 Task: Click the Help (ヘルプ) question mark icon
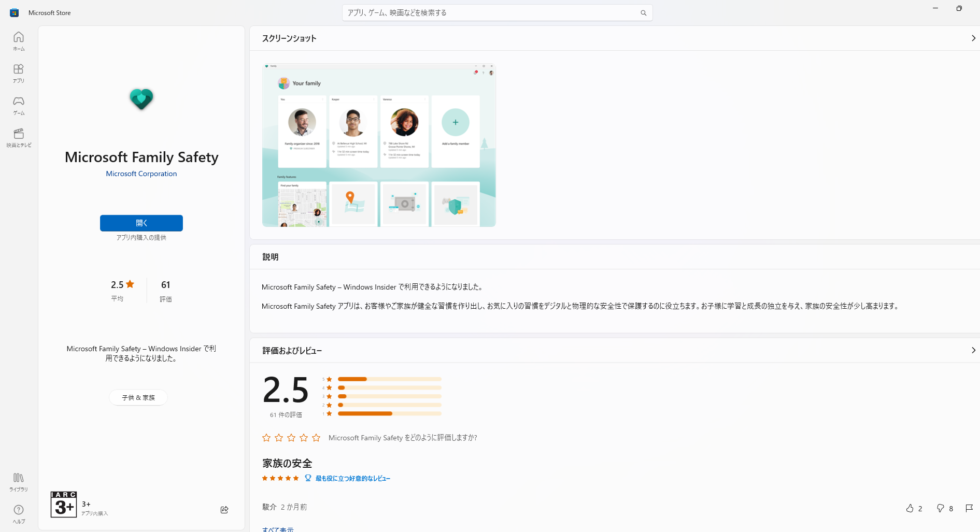click(19, 513)
